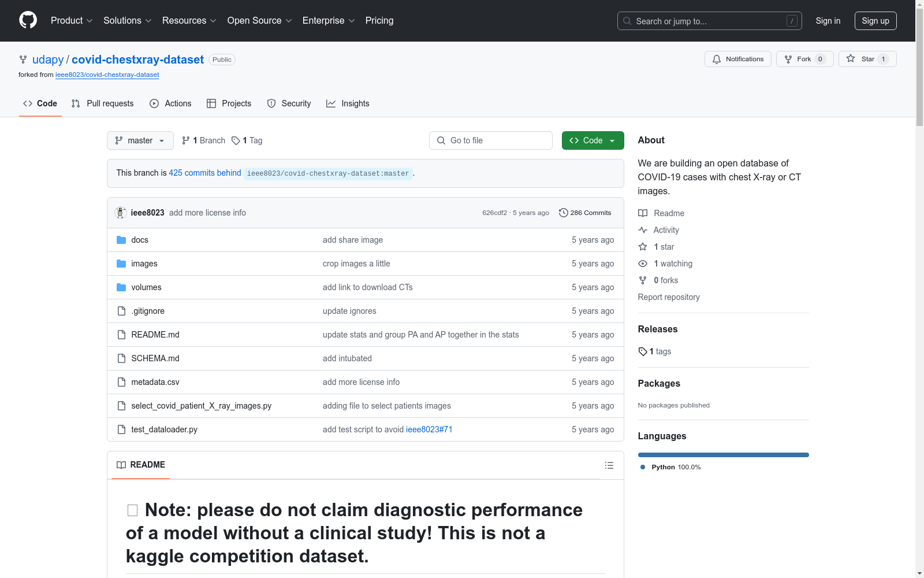Star the covid-chestxray-dataset repository

pos(867,59)
